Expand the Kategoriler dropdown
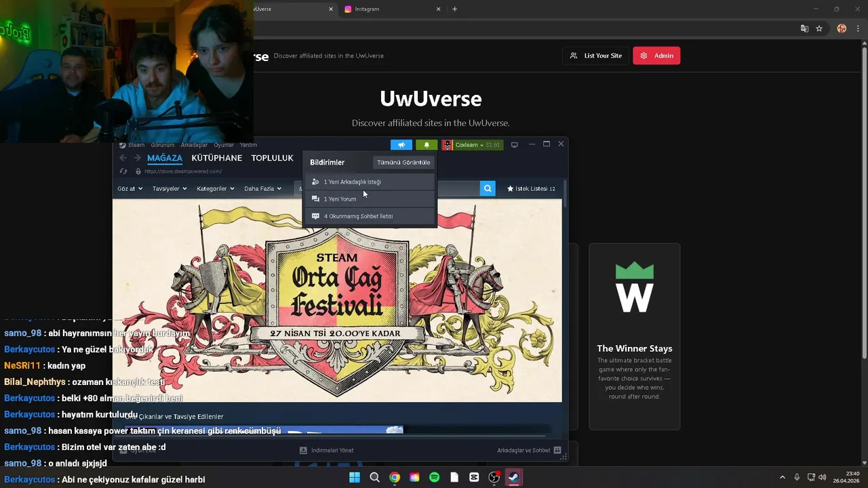868x488 pixels. pyautogui.click(x=216, y=188)
